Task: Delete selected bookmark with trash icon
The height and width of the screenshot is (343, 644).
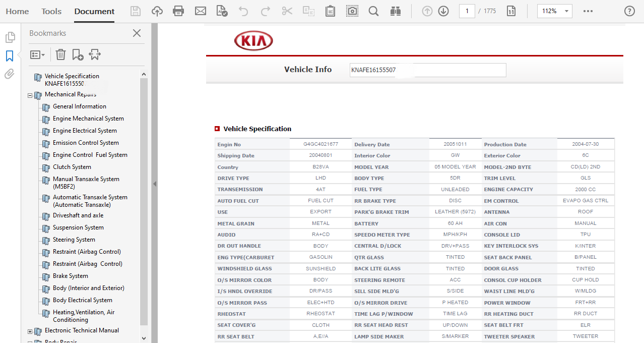Action: point(60,54)
